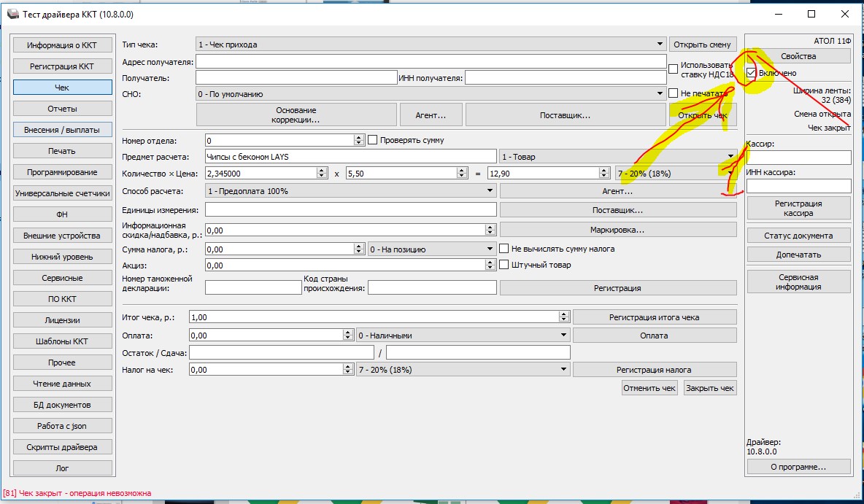The image size is (864, 504).
Task: Click the 'Кассир' input field
Action: 798,158
